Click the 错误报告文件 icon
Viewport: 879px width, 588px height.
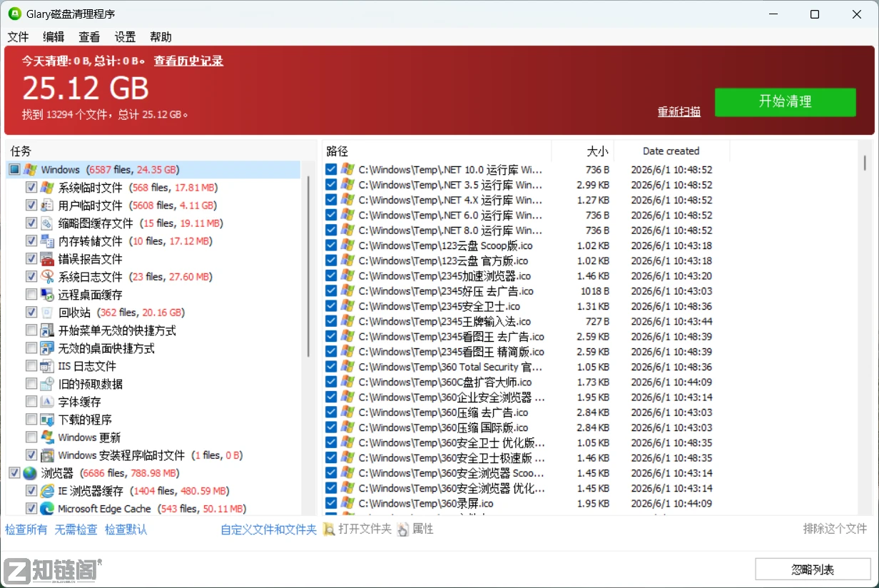tap(47, 259)
